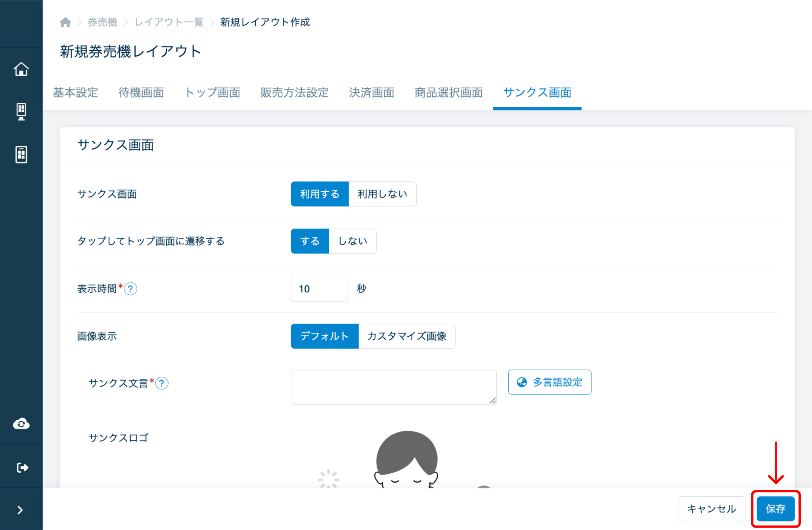Click the sidebar home icon

tap(21, 69)
